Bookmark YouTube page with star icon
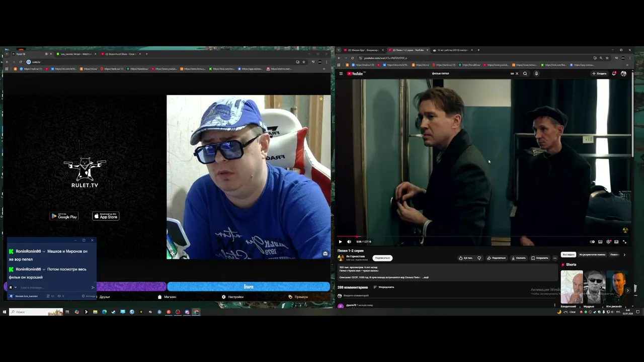The height and width of the screenshot is (362, 644). tap(607, 58)
